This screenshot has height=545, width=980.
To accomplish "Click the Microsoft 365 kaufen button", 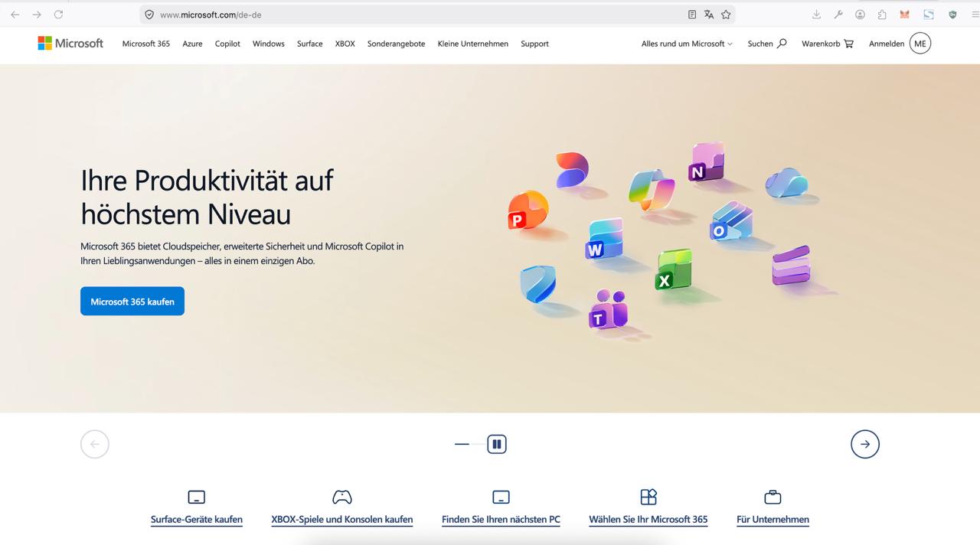I will (x=132, y=302).
